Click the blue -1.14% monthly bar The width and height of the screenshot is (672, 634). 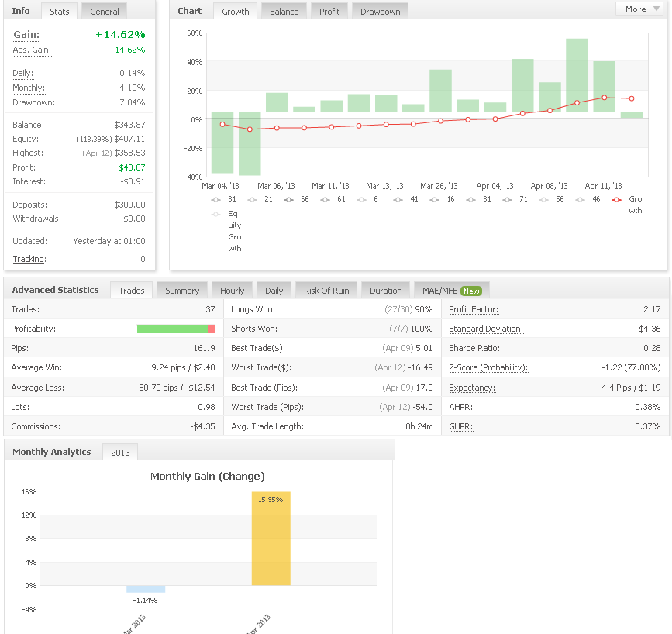tap(146, 589)
